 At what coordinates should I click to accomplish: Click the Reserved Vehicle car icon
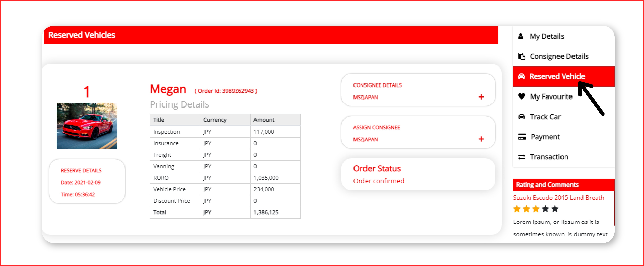click(521, 76)
